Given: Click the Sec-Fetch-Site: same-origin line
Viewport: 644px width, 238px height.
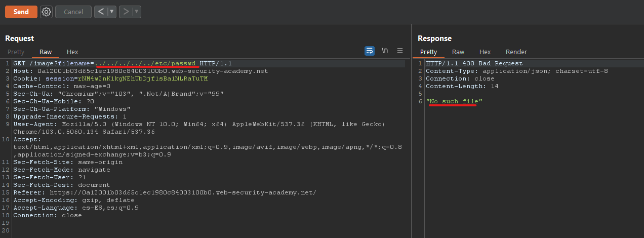Looking at the screenshot, I should 68,162.
